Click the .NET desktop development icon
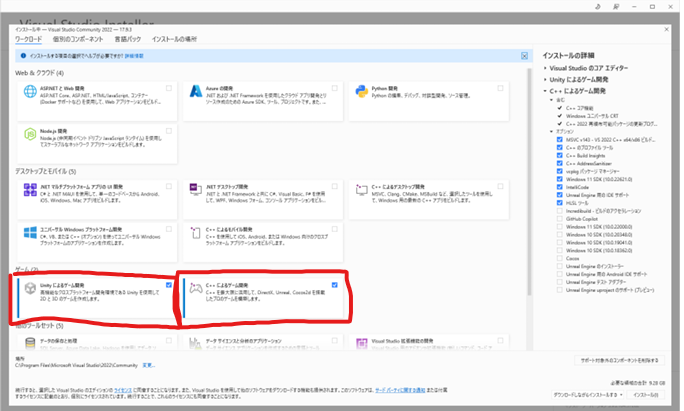Screen dimensions: 684x411 tap(195, 189)
